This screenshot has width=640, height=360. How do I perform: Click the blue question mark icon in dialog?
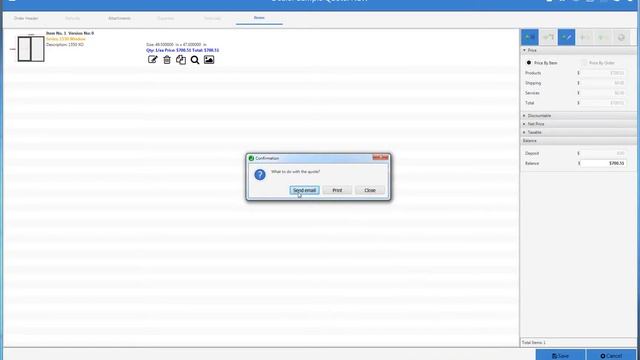pos(260,175)
